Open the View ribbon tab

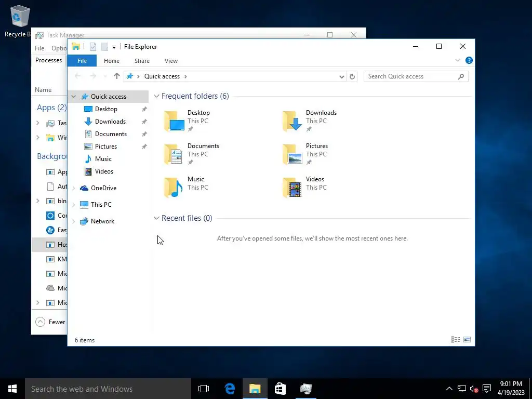(x=171, y=61)
